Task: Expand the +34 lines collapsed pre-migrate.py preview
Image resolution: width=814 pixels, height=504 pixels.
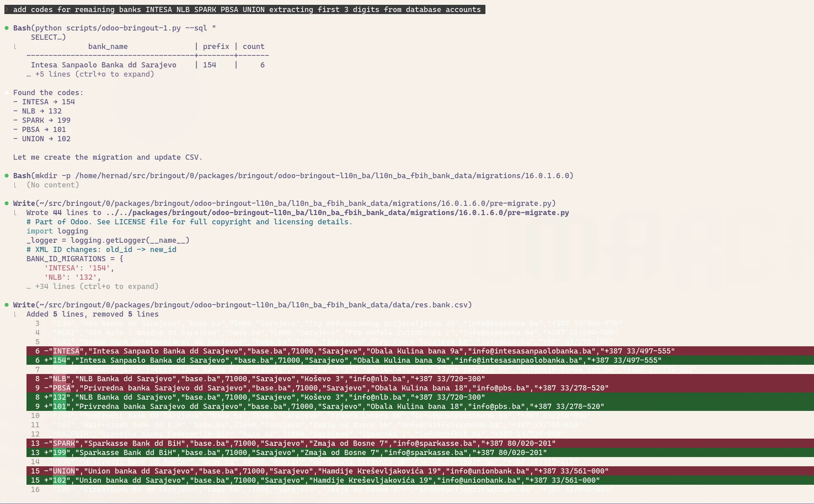Action: click(x=92, y=287)
